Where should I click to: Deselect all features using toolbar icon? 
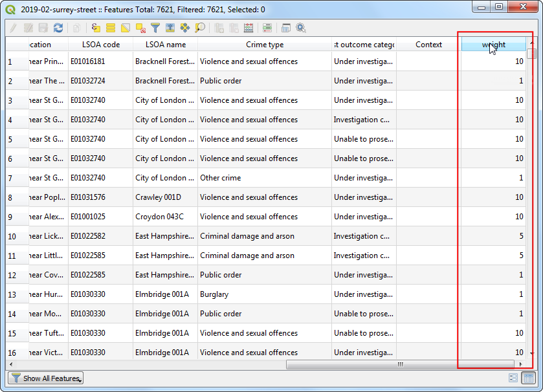tap(140, 28)
